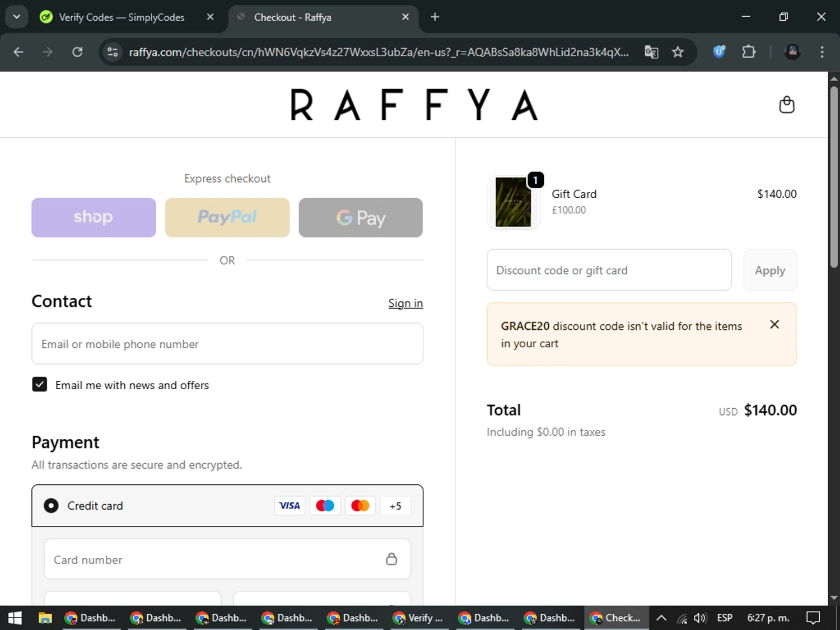The height and width of the screenshot is (630, 840).
Task: Select the Credit card payment option
Action: click(x=51, y=506)
